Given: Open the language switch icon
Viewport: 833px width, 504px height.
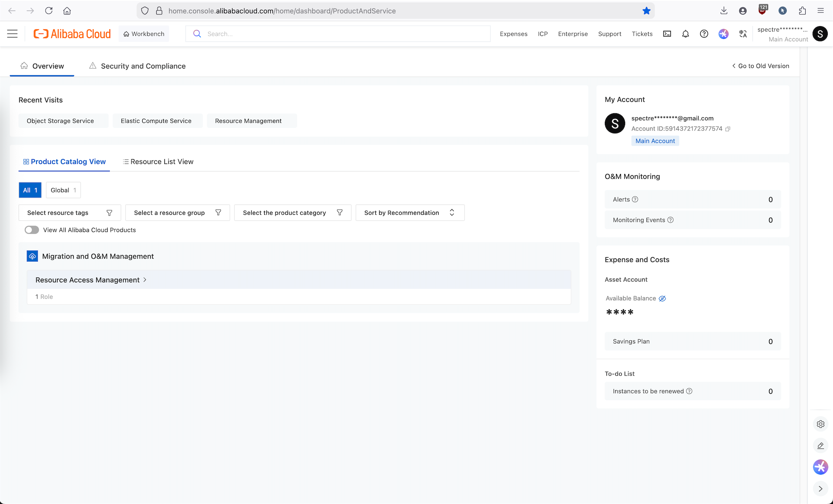Looking at the screenshot, I should 743,34.
